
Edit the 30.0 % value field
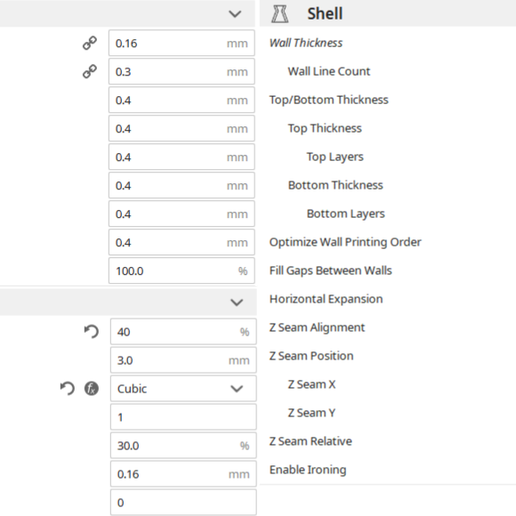[x=183, y=445]
